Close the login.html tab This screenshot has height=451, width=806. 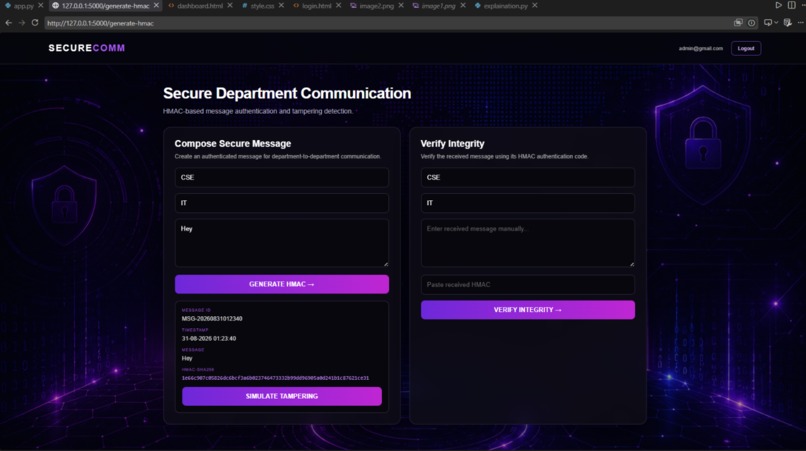338,5
